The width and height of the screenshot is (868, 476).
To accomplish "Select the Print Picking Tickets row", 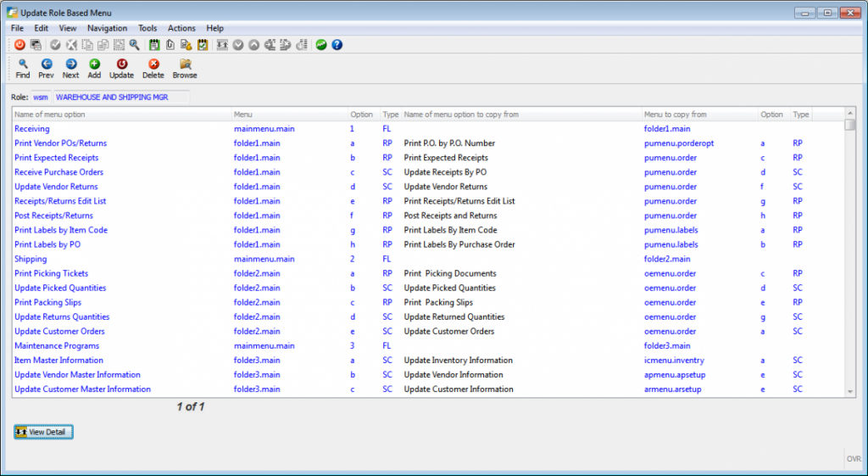I will click(x=52, y=273).
